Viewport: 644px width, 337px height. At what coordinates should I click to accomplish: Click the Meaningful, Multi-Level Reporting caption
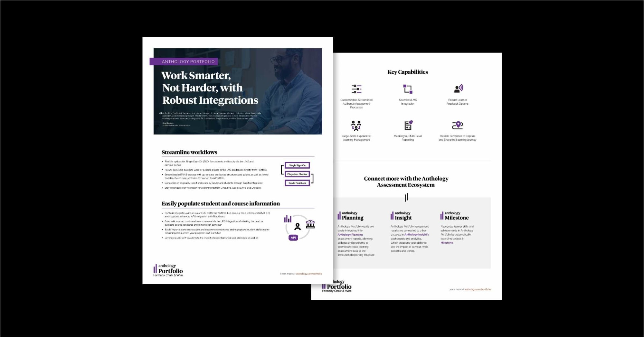408,138
